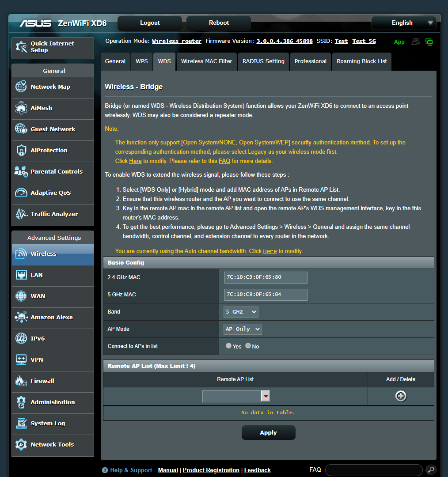This screenshot has height=477, width=448.
Task: Click the Help & Support question mark icon
Action: click(x=105, y=470)
